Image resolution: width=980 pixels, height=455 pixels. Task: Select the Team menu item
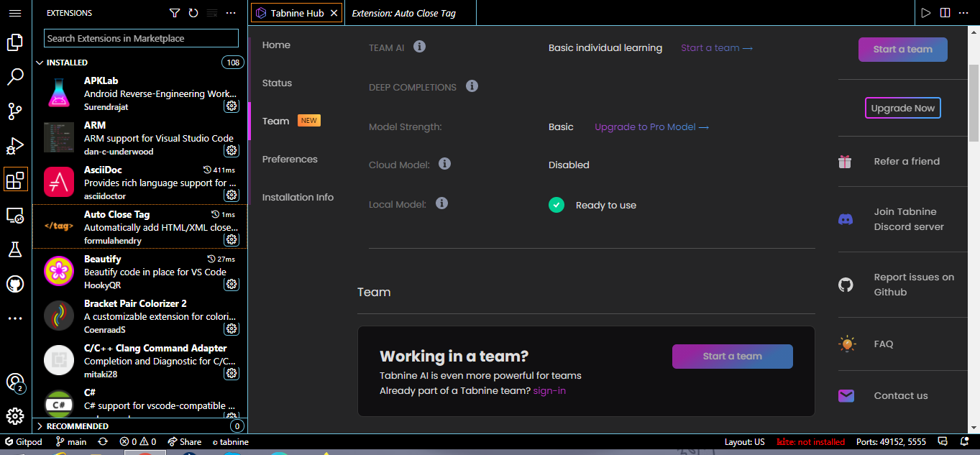[x=275, y=121]
